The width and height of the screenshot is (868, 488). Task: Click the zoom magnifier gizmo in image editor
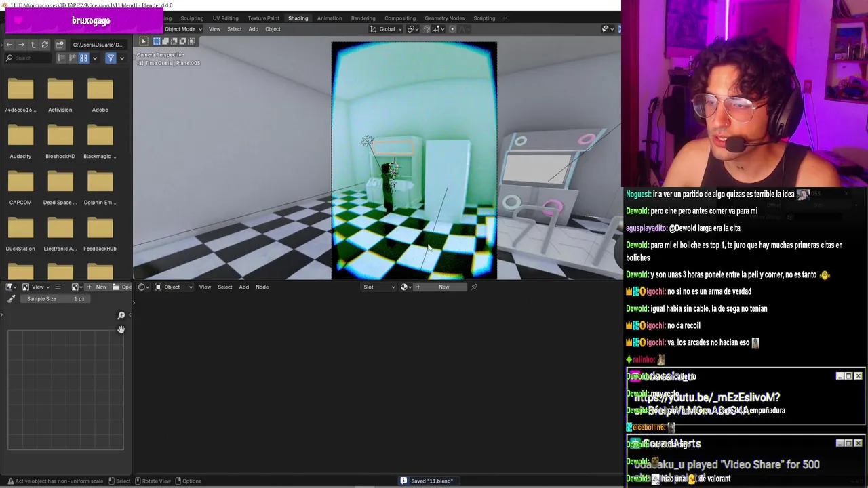click(x=121, y=315)
